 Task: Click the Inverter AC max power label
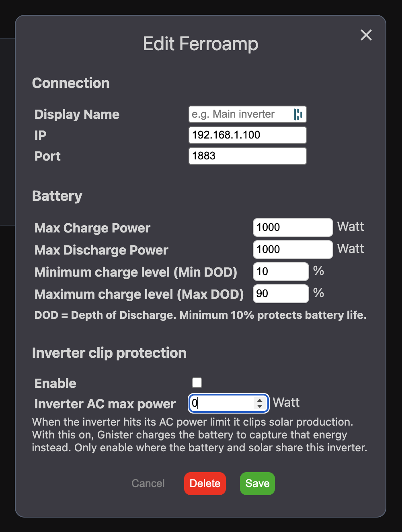[x=105, y=404]
